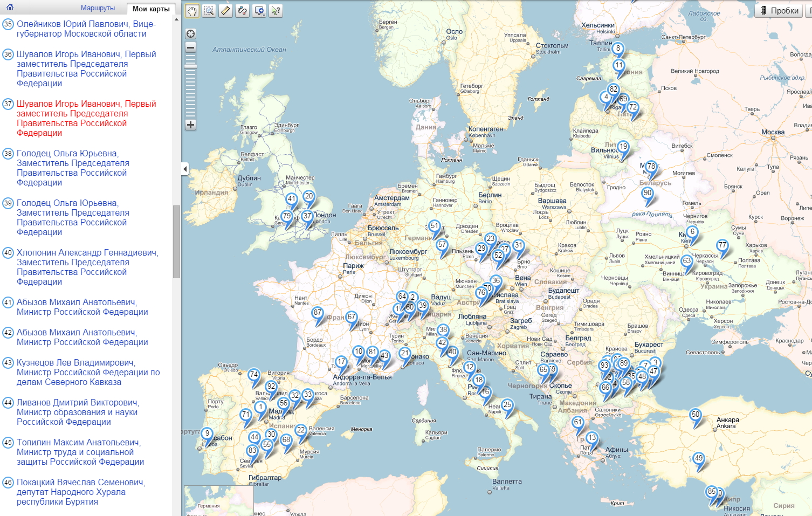This screenshot has width=812, height=516.
Task: Open list entry 39 Голодец Ольга Юрьевна
Action: 73,217
